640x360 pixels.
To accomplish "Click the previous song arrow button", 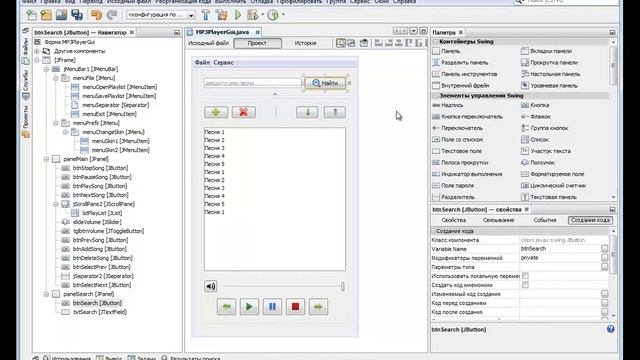I will [x=226, y=307].
